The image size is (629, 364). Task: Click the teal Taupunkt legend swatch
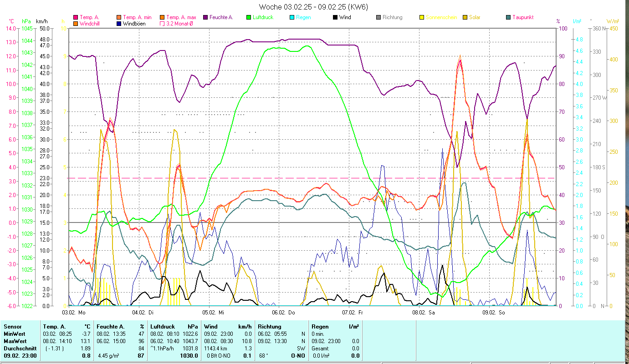pos(508,17)
